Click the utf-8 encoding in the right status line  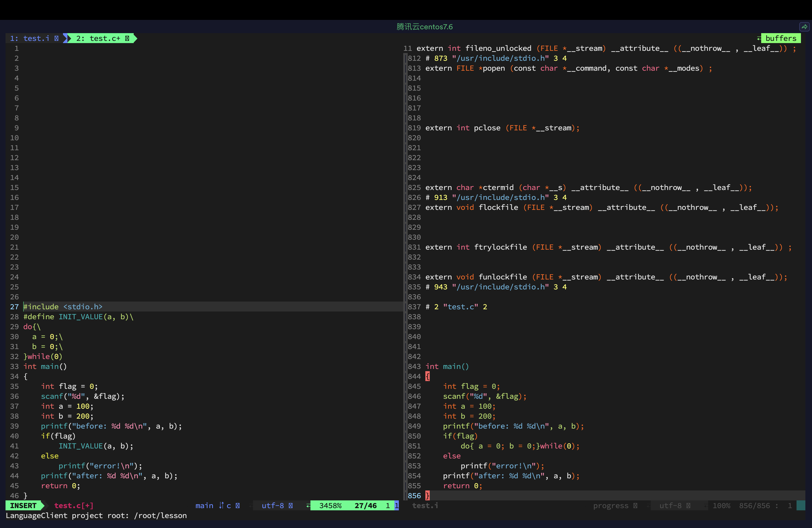click(670, 505)
